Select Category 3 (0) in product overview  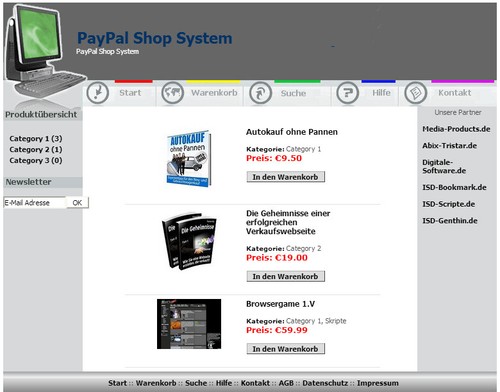tap(36, 160)
